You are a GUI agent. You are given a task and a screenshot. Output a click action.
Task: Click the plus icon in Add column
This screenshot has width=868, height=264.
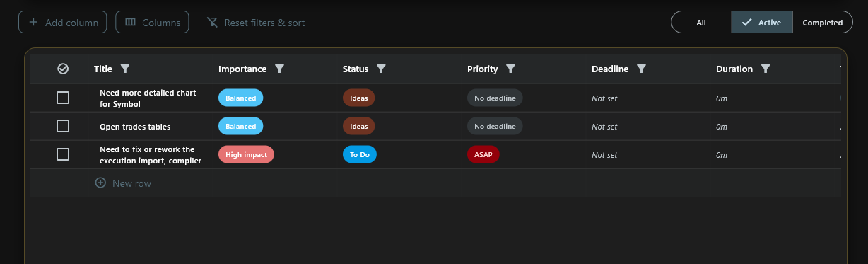[x=33, y=22]
